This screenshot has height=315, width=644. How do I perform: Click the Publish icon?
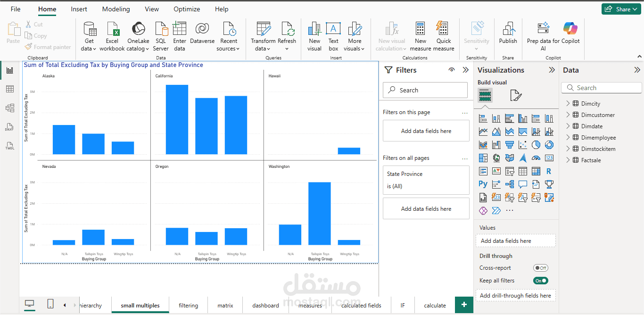point(508,29)
